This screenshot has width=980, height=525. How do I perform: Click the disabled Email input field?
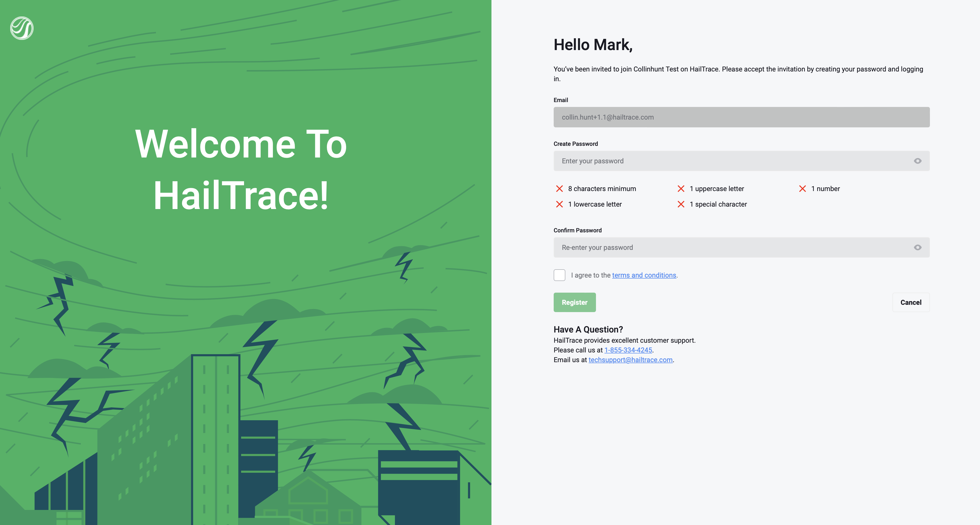point(741,117)
